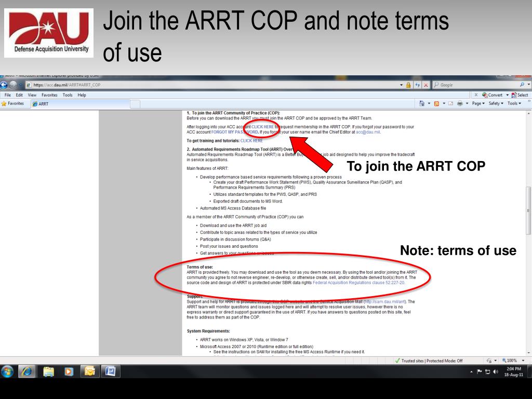Click the Select toolbar button

(x=520, y=95)
